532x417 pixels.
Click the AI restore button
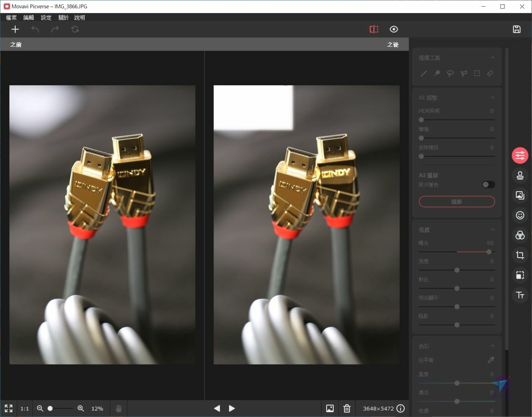(457, 201)
